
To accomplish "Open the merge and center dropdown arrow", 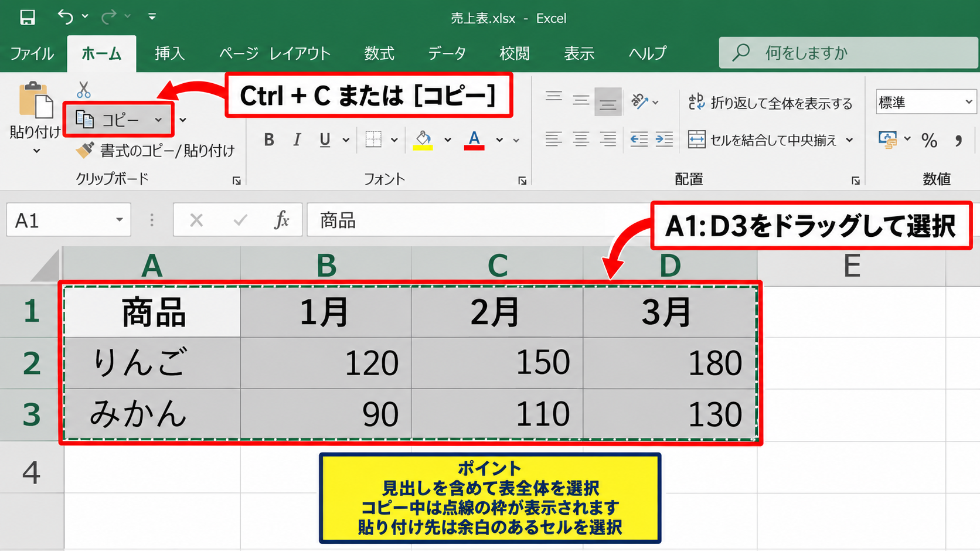I will coord(849,140).
